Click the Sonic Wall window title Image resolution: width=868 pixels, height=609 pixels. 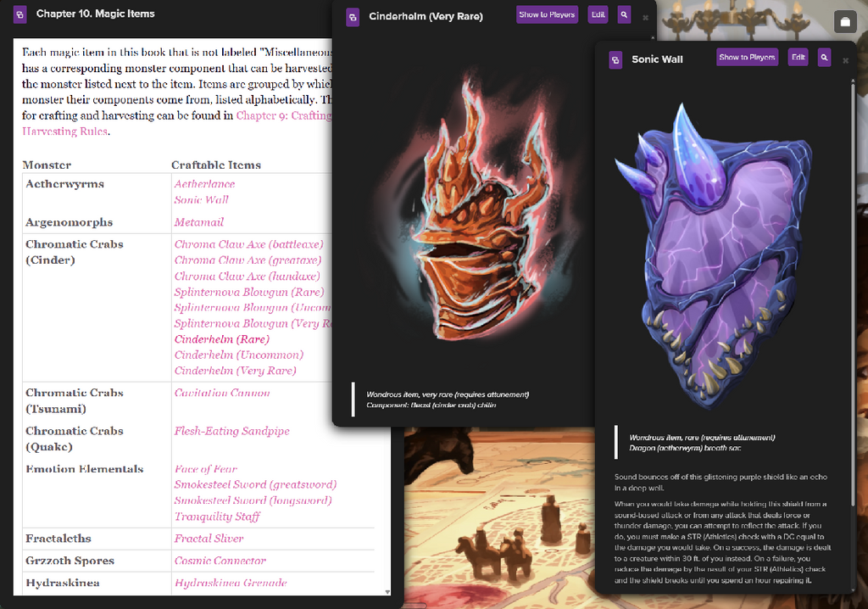657,59
